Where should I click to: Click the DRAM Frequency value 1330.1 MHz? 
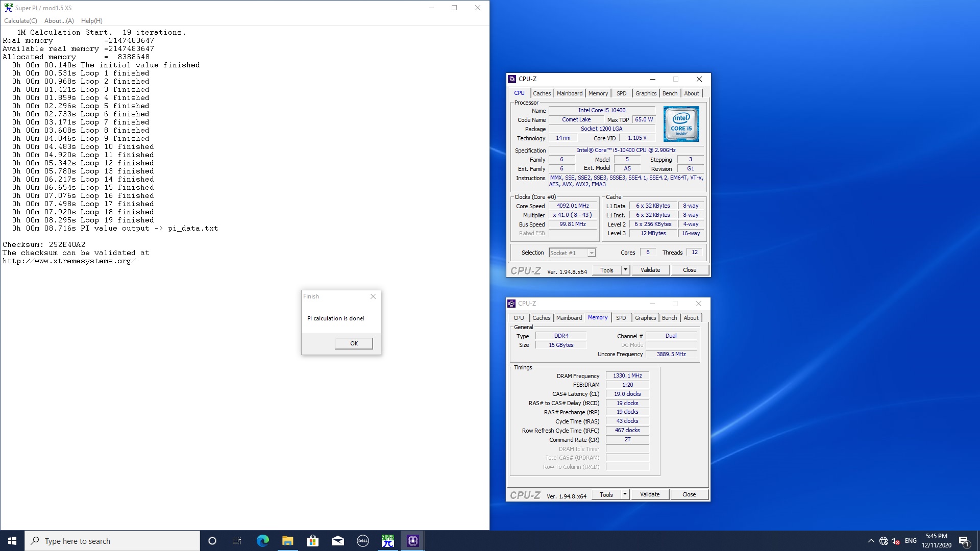(627, 375)
